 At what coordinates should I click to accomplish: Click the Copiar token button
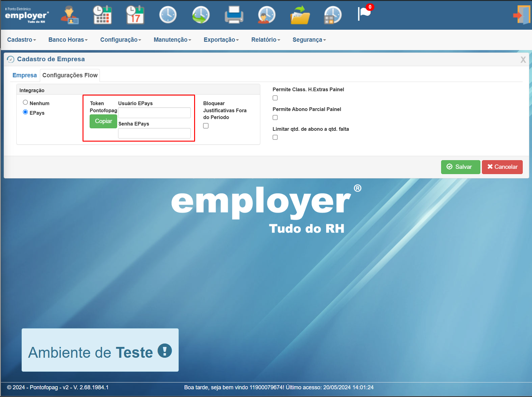tap(103, 121)
